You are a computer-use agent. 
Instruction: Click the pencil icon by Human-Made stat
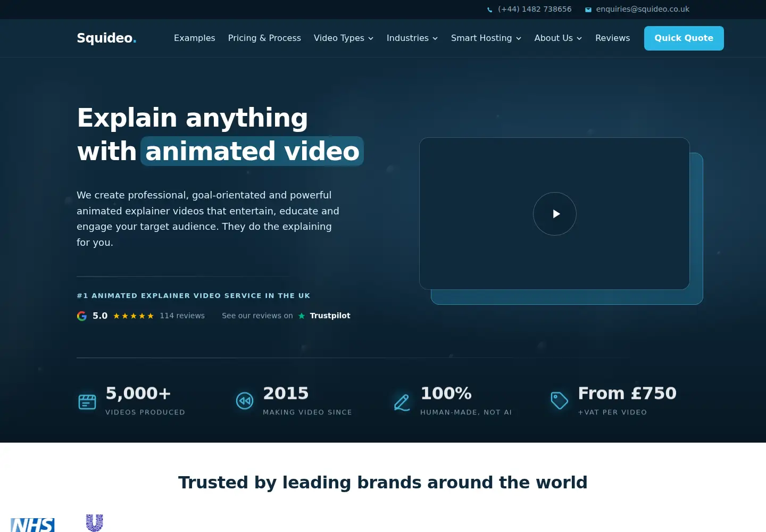point(402,402)
